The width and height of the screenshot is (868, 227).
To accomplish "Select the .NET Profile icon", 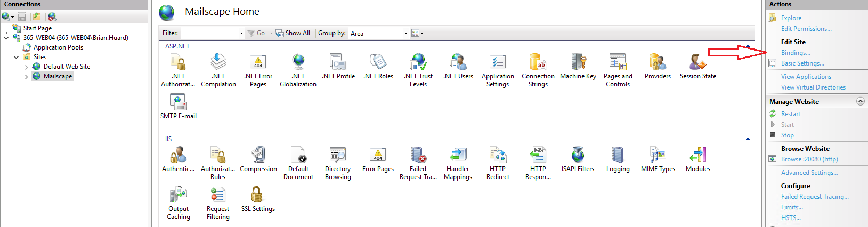I will coord(338,66).
